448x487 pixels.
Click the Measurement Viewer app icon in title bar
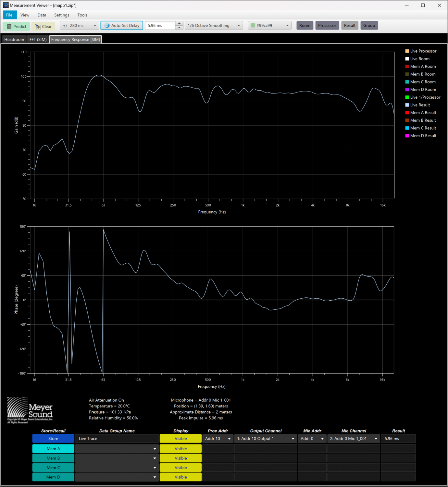(x=6, y=5)
